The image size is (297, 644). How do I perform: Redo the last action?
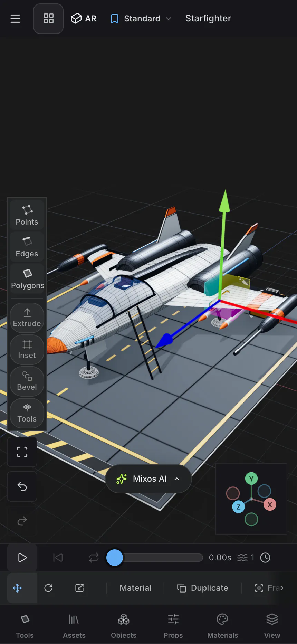pyautogui.click(x=22, y=521)
